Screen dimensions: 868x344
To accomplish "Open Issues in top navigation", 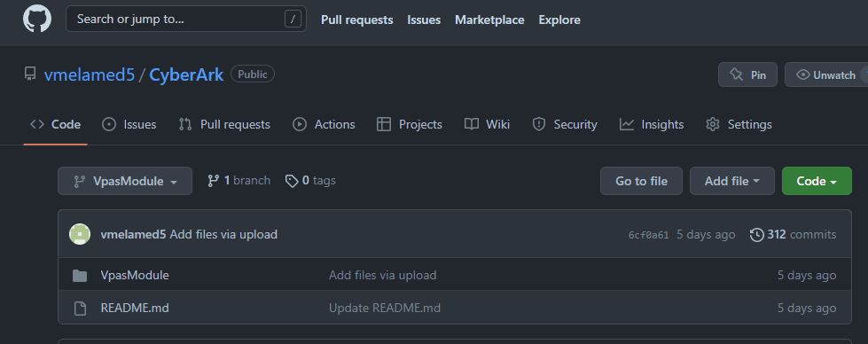I will coord(424,20).
